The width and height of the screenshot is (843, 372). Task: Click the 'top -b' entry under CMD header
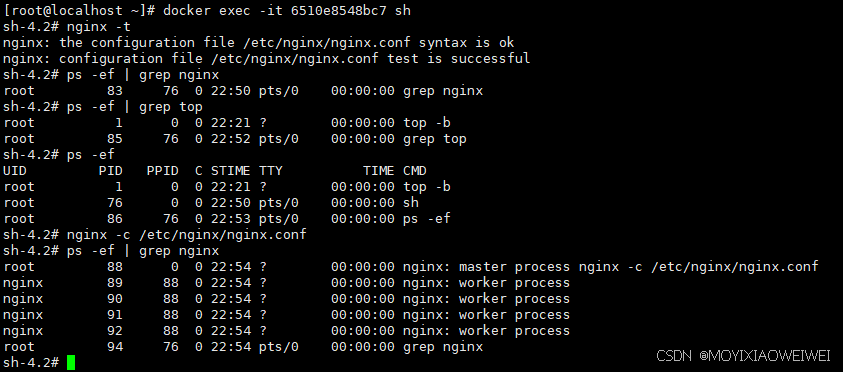(x=427, y=187)
